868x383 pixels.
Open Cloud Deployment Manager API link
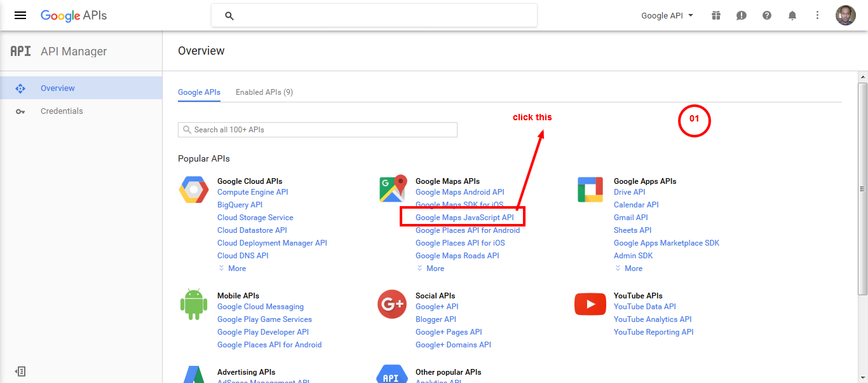point(272,243)
